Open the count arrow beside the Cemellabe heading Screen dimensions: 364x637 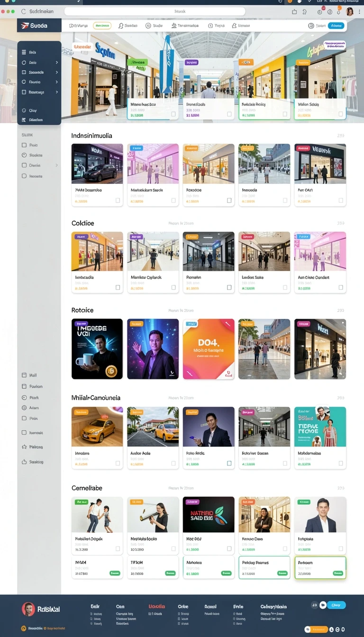point(341,488)
